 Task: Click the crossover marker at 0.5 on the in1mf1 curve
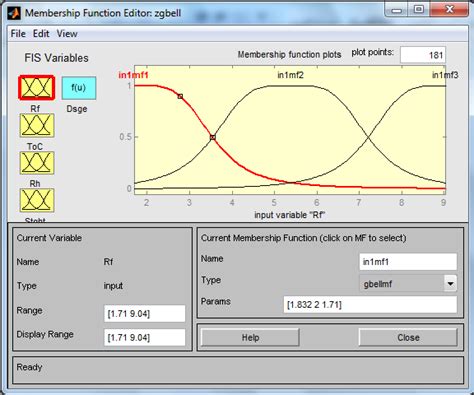click(x=213, y=137)
